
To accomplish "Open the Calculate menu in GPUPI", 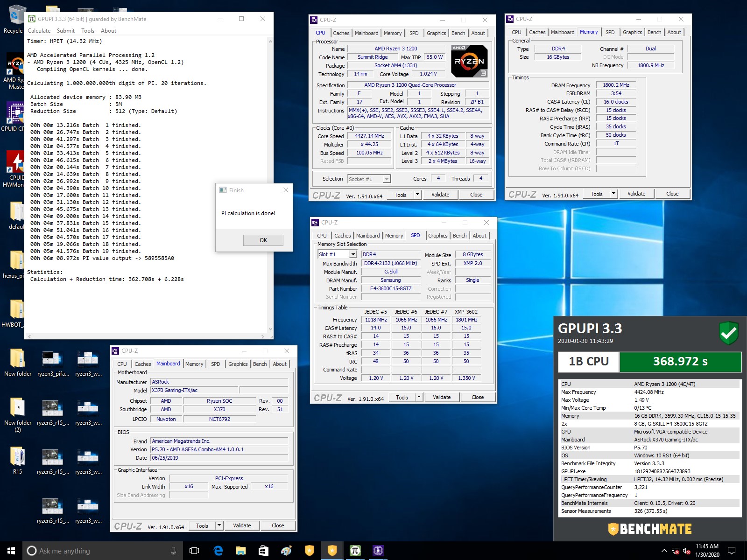I will pyautogui.click(x=39, y=31).
